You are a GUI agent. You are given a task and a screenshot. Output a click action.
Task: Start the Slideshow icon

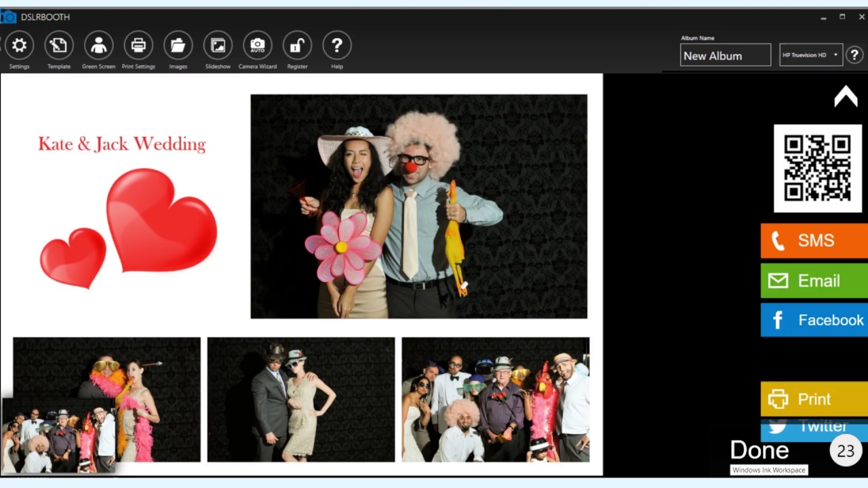point(218,45)
